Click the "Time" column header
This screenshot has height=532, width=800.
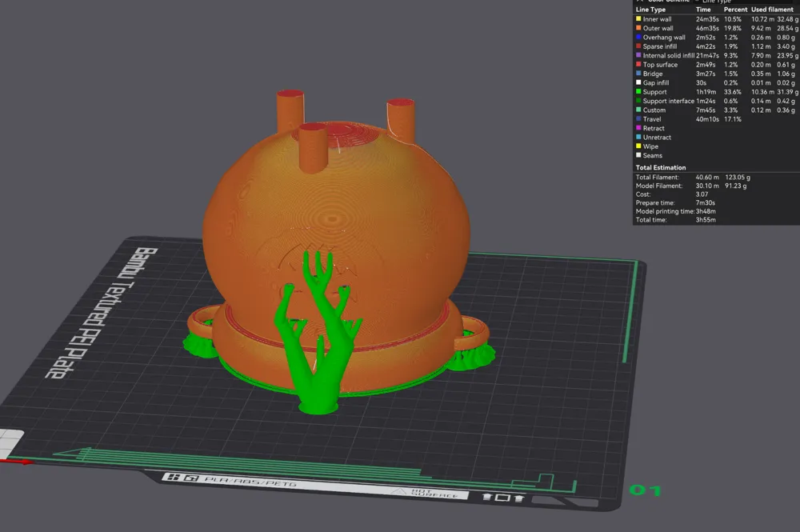coord(703,10)
